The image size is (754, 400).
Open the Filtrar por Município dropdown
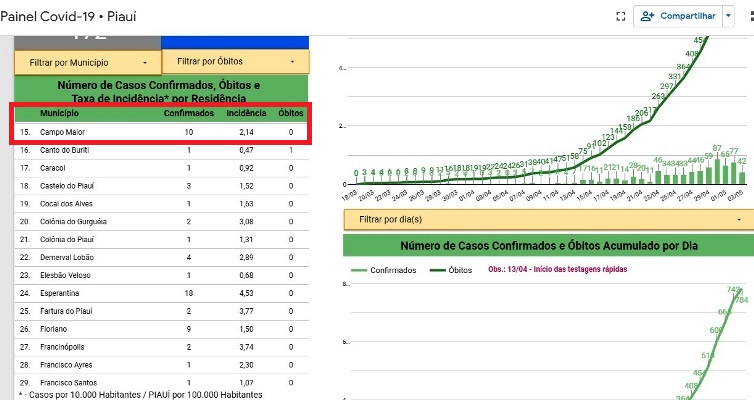tap(88, 62)
